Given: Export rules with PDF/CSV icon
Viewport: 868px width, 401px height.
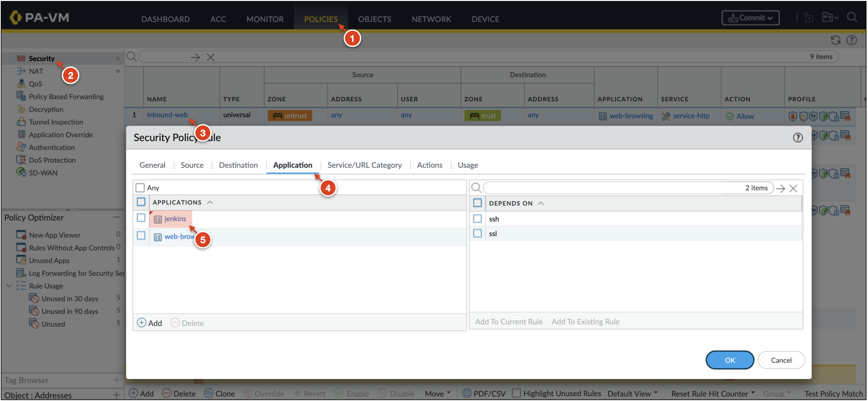Looking at the screenshot, I should [467, 393].
